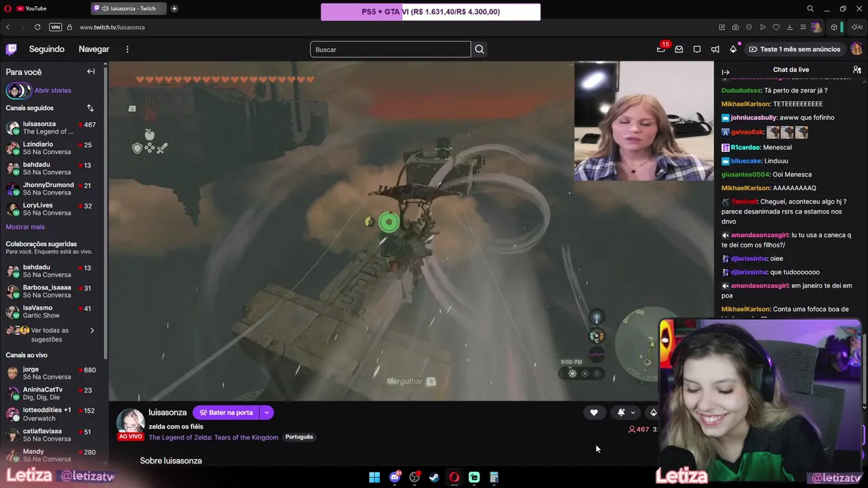Open the megaphone announcements icon
Screen dimensions: 868x488
[x=715, y=49]
